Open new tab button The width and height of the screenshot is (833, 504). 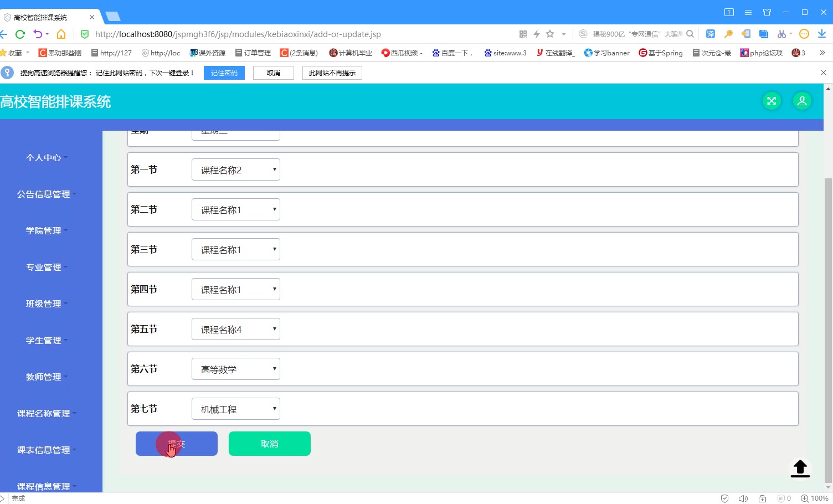pyautogui.click(x=113, y=17)
